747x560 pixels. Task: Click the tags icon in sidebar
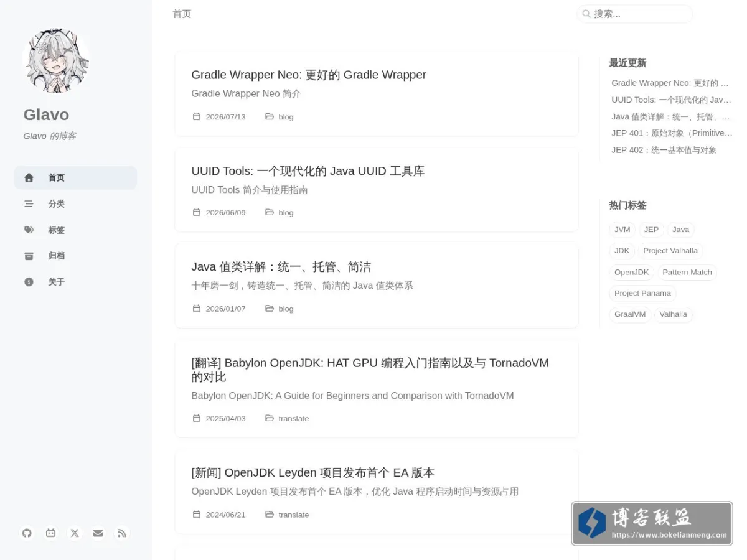(29, 230)
